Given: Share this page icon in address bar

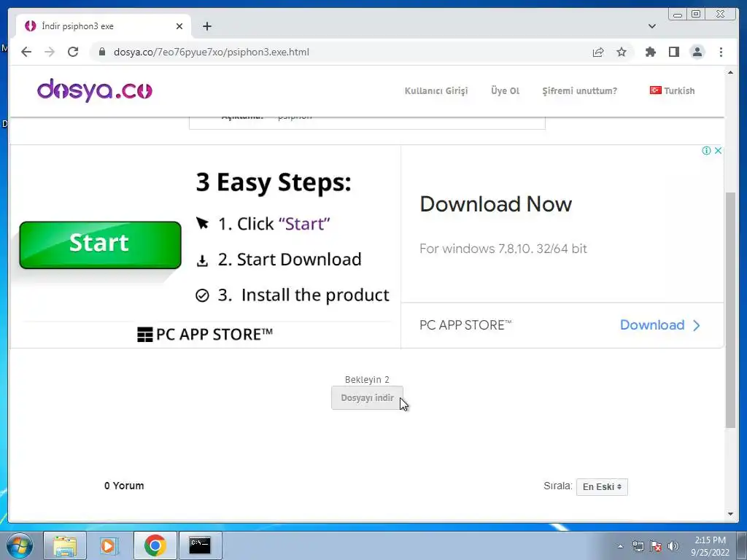Looking at the screenshot, I should pos(598,52).
